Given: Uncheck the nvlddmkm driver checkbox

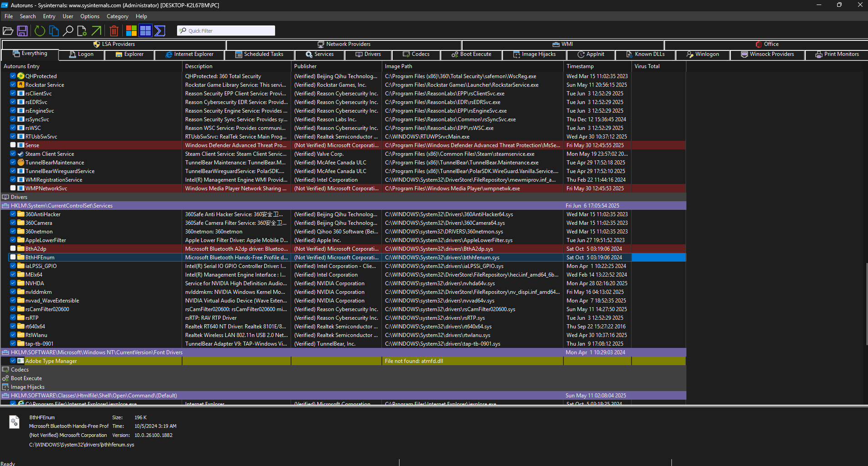Looking at the screenshot, I should [x=13, y=292].
